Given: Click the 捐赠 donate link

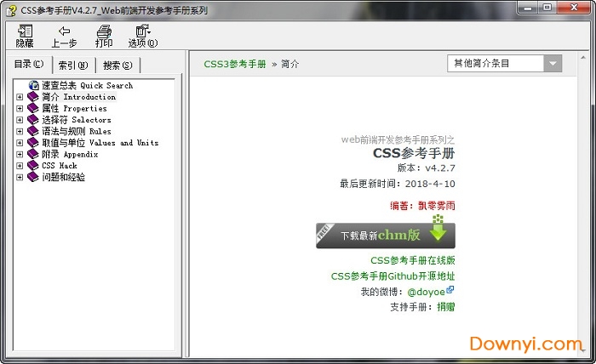Looking at the screenshot, I should 446,307.
